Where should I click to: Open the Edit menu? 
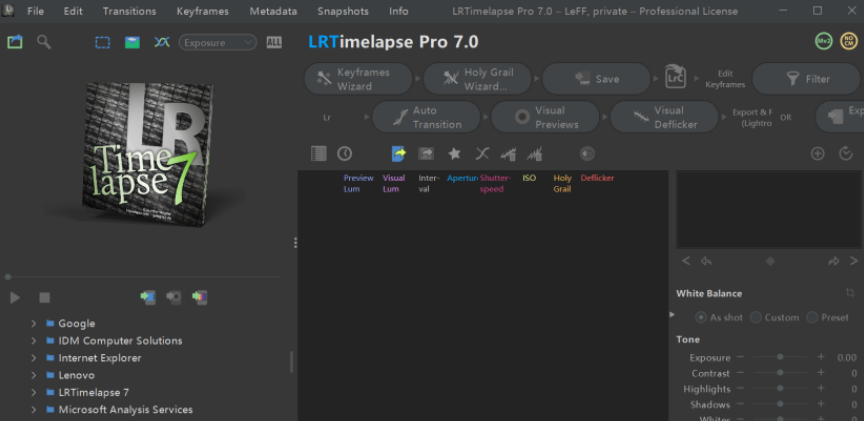coord(73,11)
